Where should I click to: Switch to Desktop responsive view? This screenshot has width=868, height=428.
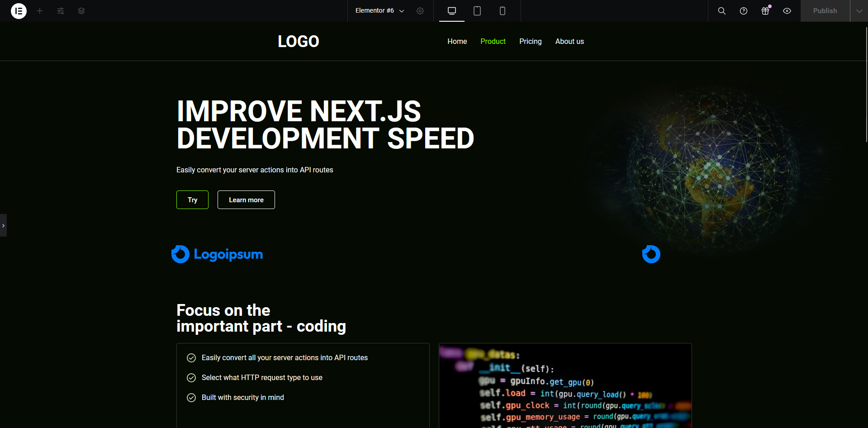click(x=452, y=11)
